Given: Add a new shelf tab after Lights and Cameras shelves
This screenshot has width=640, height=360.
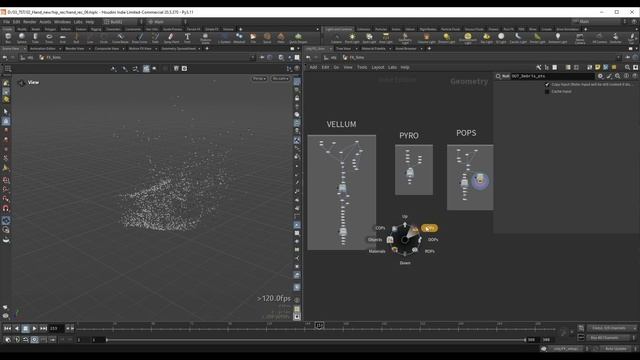Looking at the screenshot, I should pyautogui.click(x=585, y=29).
